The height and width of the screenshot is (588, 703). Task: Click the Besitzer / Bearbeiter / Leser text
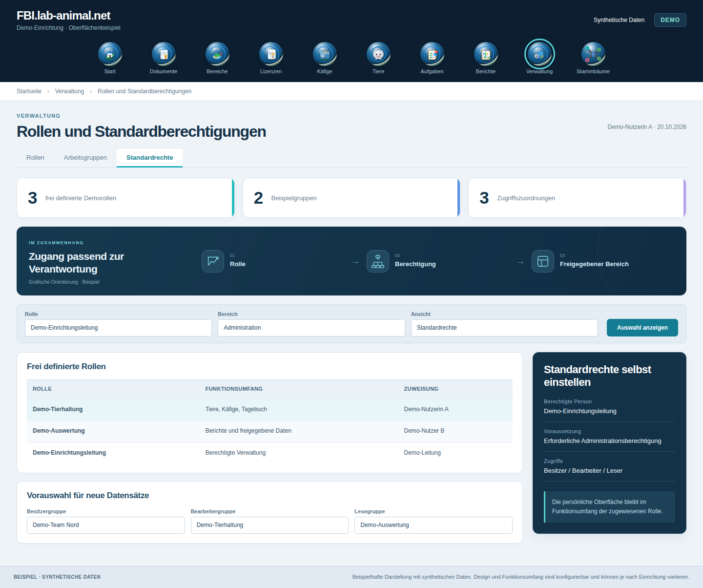[583, 471]
